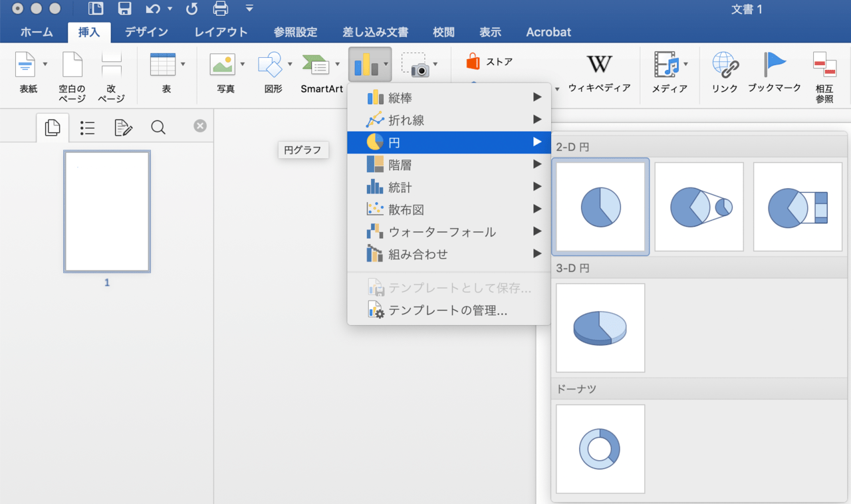Open the undo history dropdown arrow
The height and width of the screenshot is (504, 851).
pos(170,9)
